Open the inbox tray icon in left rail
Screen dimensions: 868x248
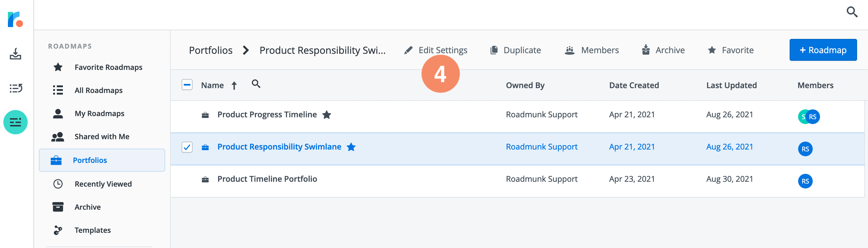[15, 54]
